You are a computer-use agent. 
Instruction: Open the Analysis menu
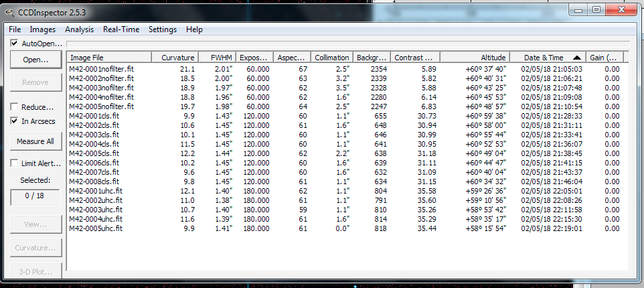tap(79, 29)
